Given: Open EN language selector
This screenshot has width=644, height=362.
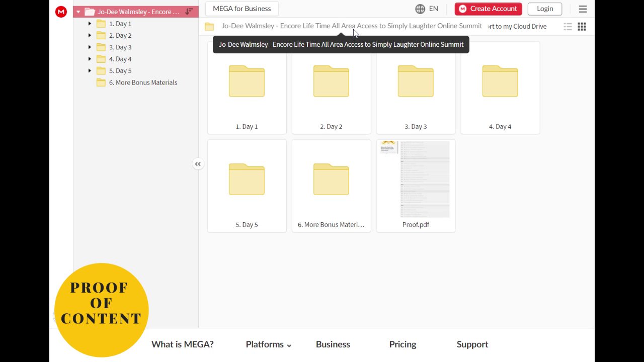Looking at the screenshot, I should [x=433, y=9].
